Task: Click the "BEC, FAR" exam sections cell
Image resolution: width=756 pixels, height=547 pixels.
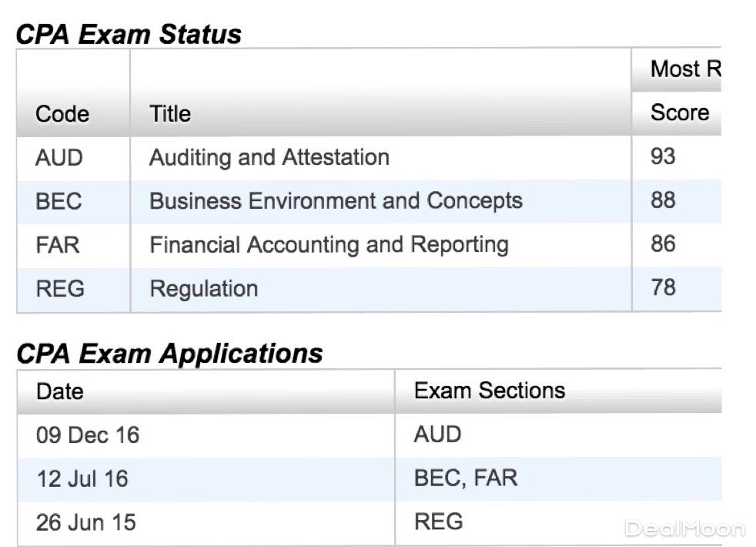Action: (466, 478)
